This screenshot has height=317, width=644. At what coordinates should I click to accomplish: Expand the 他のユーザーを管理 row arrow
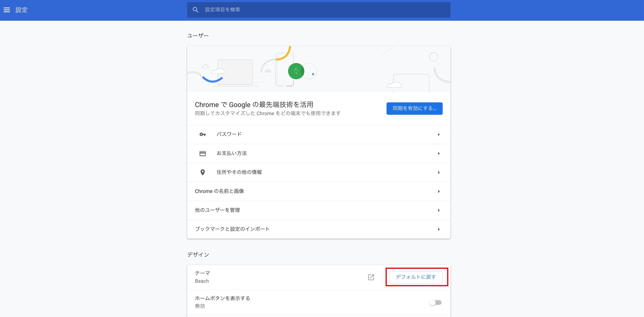[439, 211]
